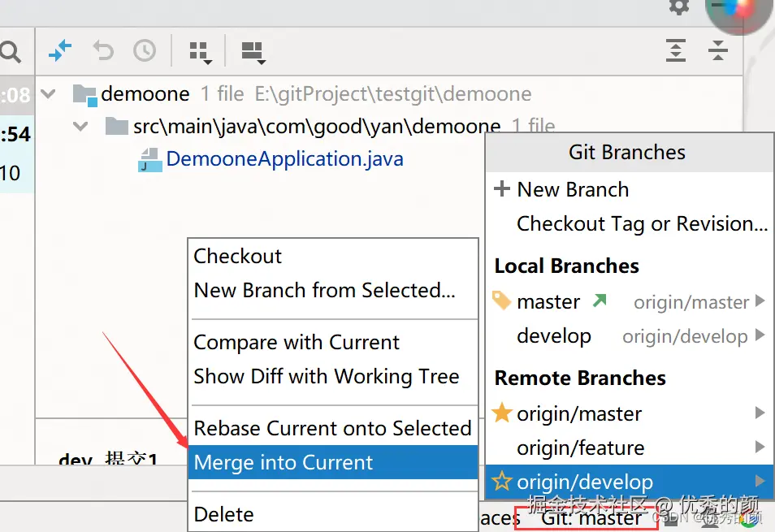Expand the local develop branch submenu

[760, 335]
